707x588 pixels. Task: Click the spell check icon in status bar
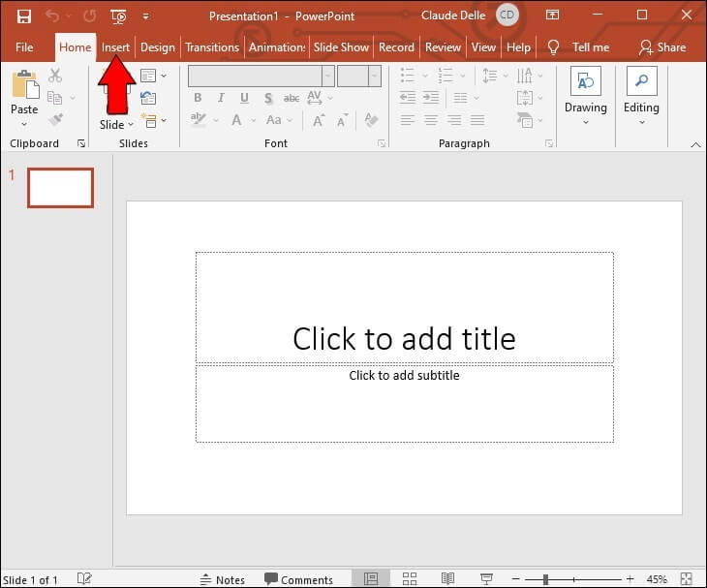coord(84,579)
